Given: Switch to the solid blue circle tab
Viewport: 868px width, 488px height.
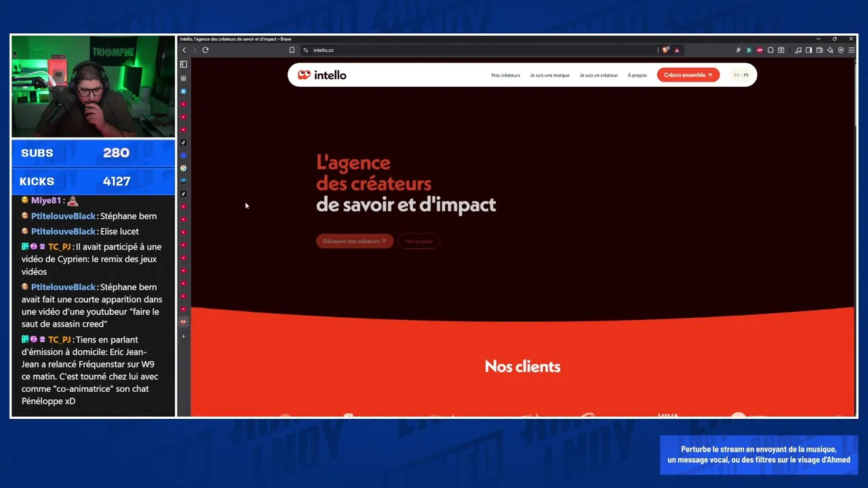Looking at the screenshot, I should point(183,155).
